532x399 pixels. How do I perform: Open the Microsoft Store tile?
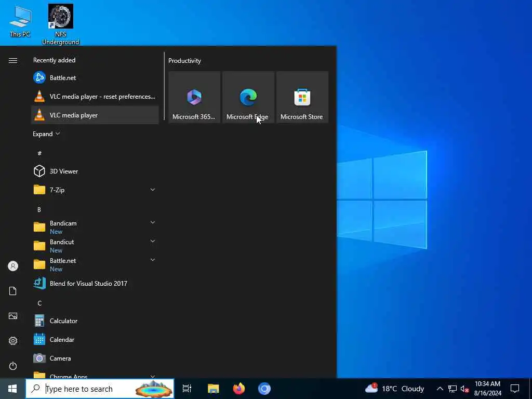(302, 97)
